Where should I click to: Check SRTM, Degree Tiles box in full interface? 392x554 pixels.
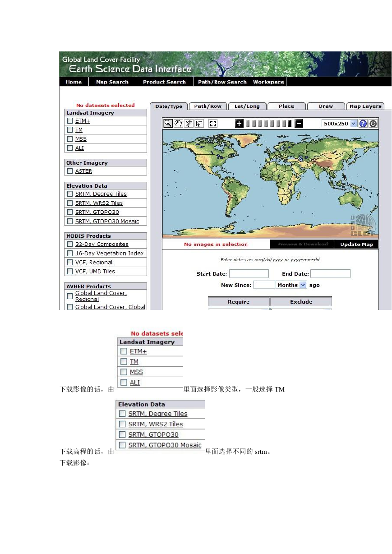[x=70, y=194]
